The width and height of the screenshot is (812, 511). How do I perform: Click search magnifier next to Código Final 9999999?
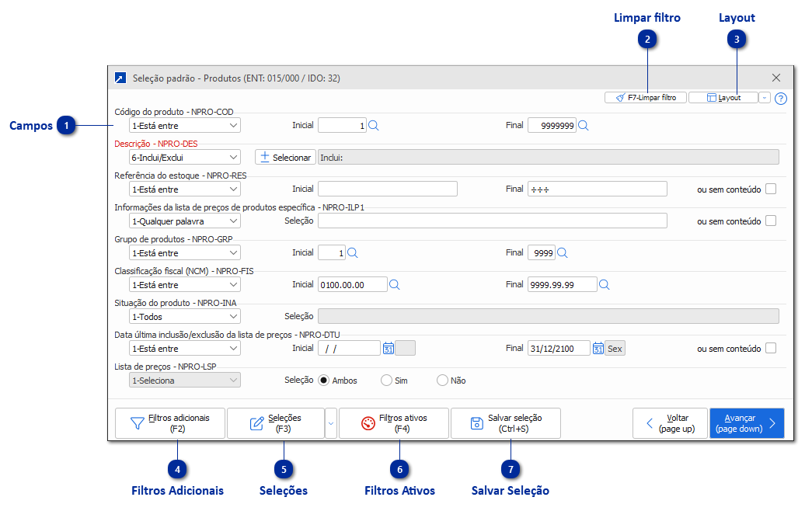point(583,126)
